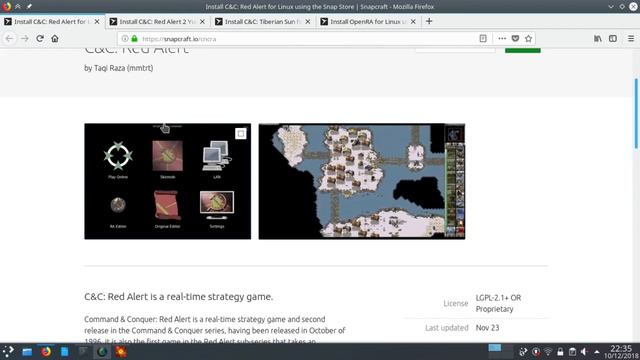Screen dimensions: 640x360
Task: Open the launcher menu screenshot thumbnail
Action: tap(168, 181)
